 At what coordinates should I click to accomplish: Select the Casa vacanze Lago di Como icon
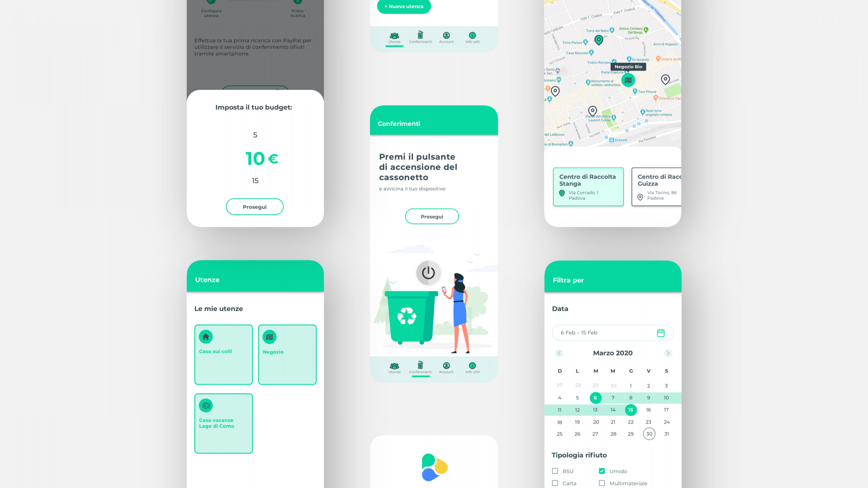click(206, 405)
